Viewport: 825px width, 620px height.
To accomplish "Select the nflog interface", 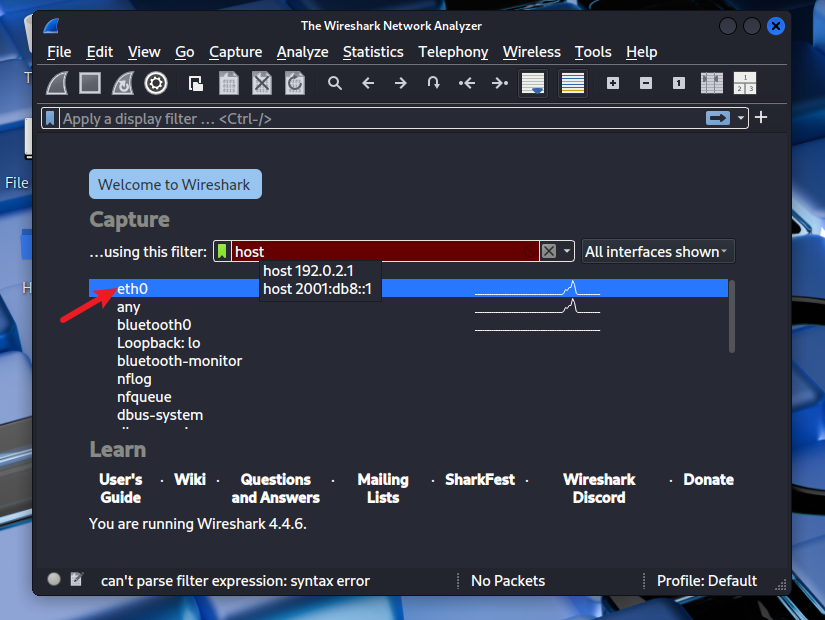I will click(x=408, y=379).
